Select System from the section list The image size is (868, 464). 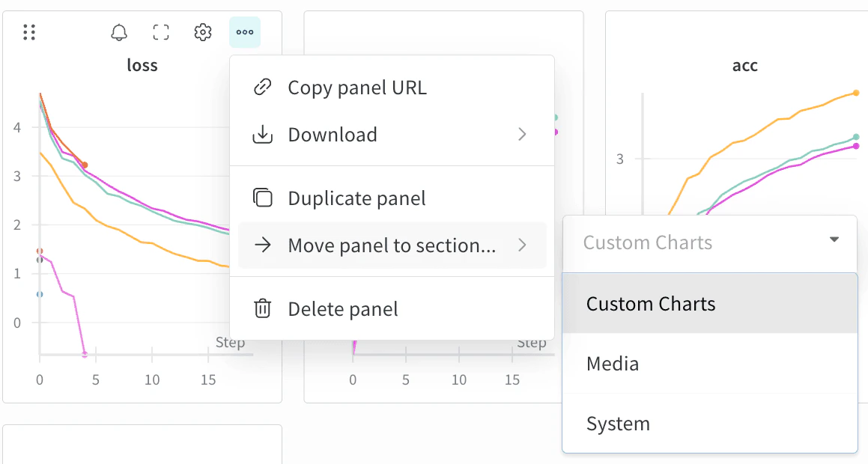click(618, 423)
